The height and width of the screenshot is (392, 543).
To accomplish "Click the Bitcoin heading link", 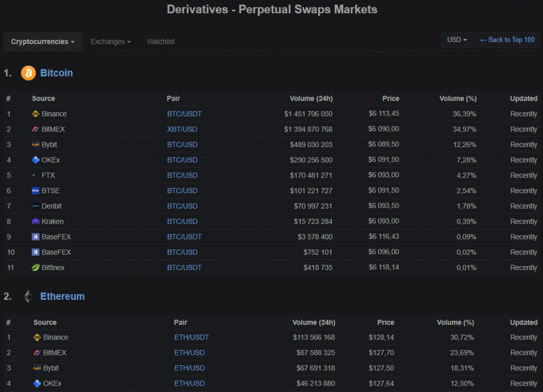I will 56,73.
